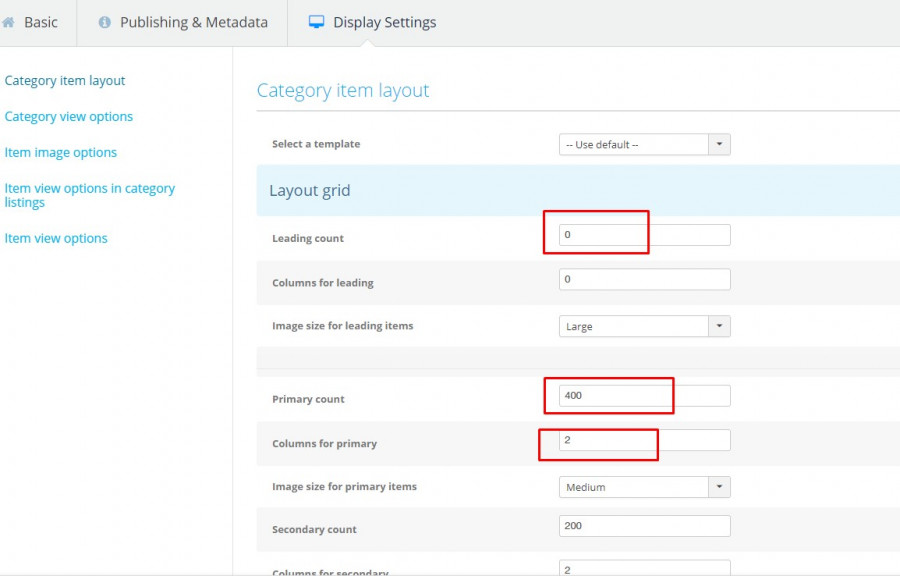The image size is (900, 576).
Task: Open the Select a template dropdown
Action: click(645, 145)
